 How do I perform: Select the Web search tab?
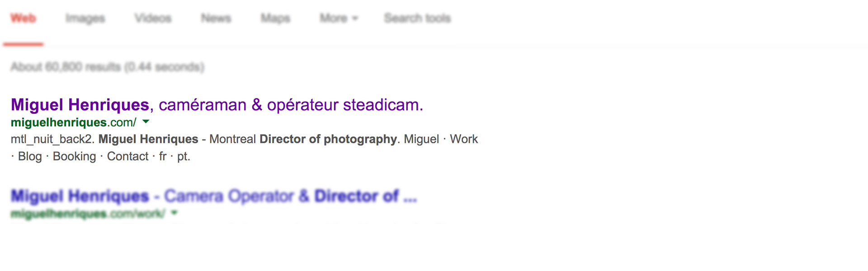pos(23,18)
